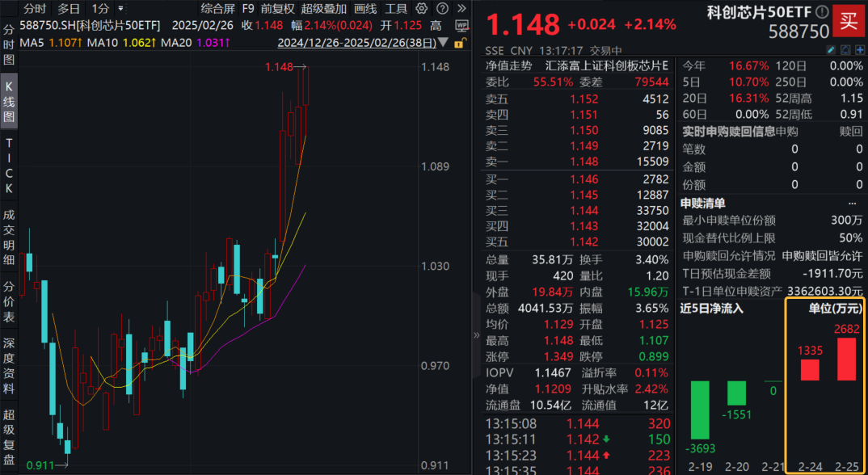
Task: Toggle the orange padlock icon
Action: 458,42
